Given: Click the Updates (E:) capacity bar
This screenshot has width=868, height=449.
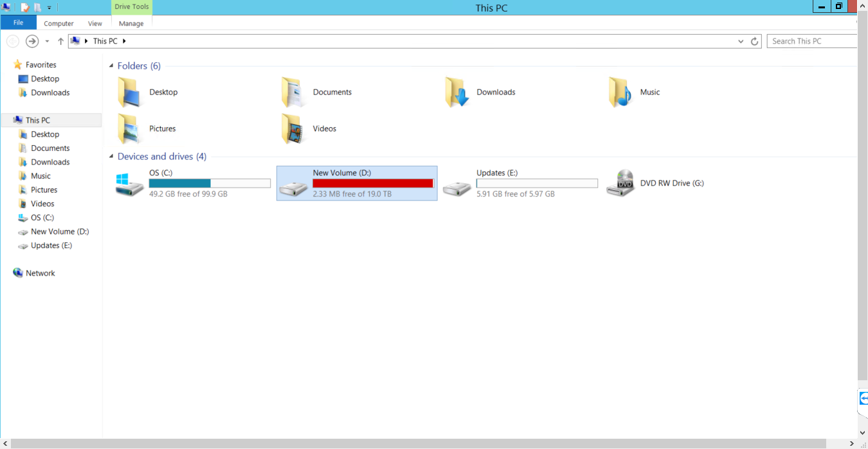Looking at the screenshot, I should 537,184.
